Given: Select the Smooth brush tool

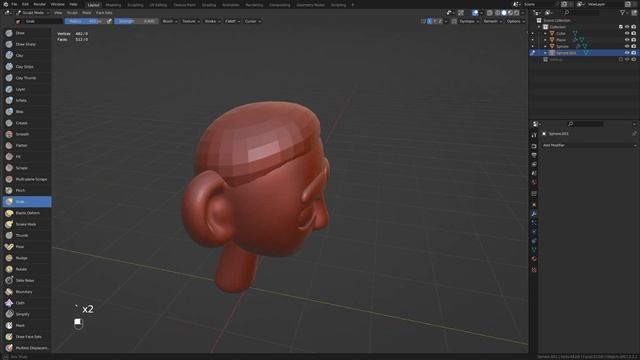Looking at the screenshot, I should 27,134.
